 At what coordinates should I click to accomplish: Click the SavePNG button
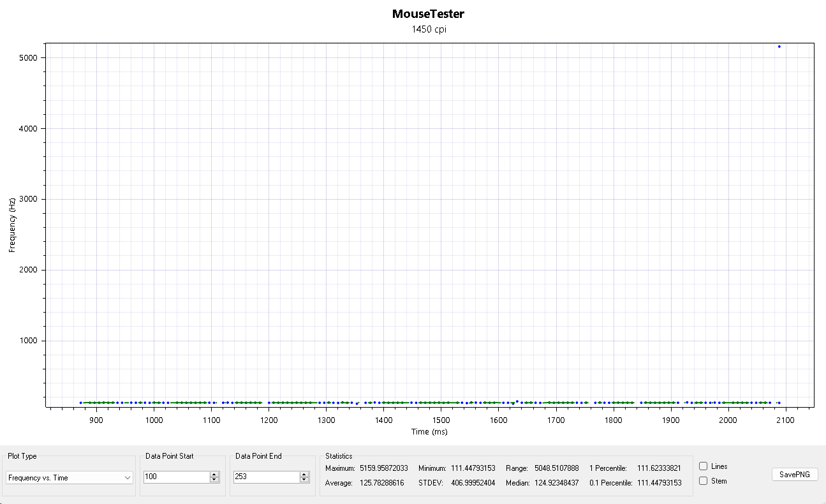pos(794,474)
